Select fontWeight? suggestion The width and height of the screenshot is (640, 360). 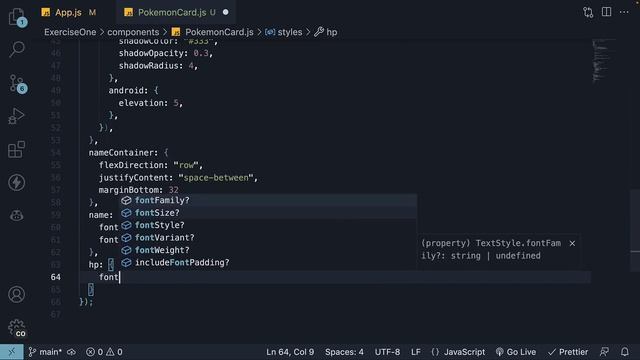click(268, 250)
